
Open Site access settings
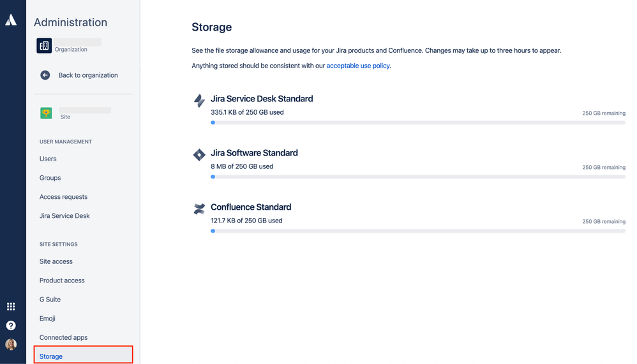pyautogui.click(x=56, y=261)
